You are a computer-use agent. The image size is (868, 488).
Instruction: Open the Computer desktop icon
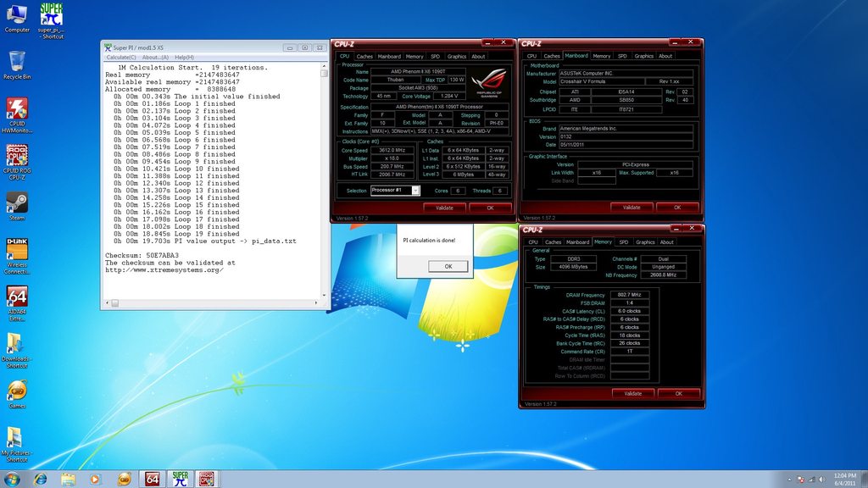(x=17, y=19)
